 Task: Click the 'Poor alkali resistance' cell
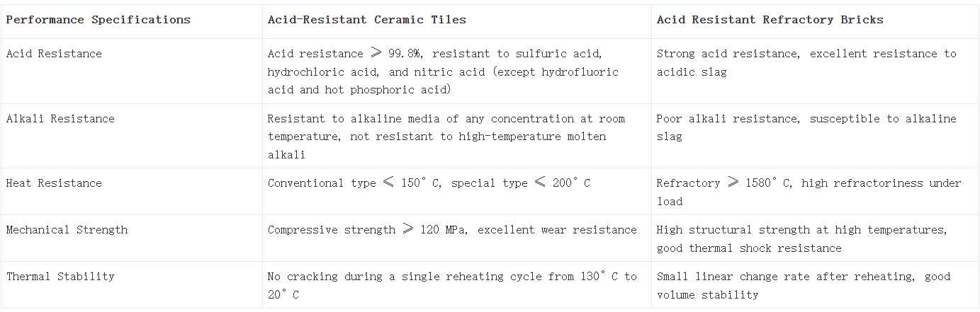click(x=806, y=127)
